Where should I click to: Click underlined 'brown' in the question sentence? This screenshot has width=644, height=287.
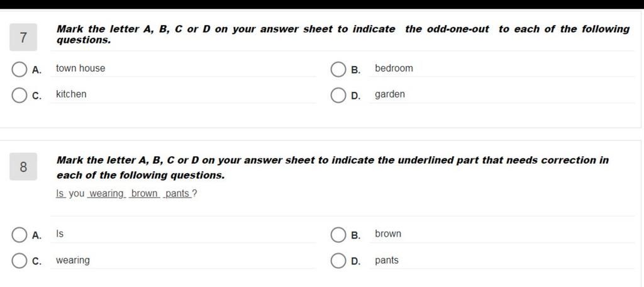click(x=145, y=194)
